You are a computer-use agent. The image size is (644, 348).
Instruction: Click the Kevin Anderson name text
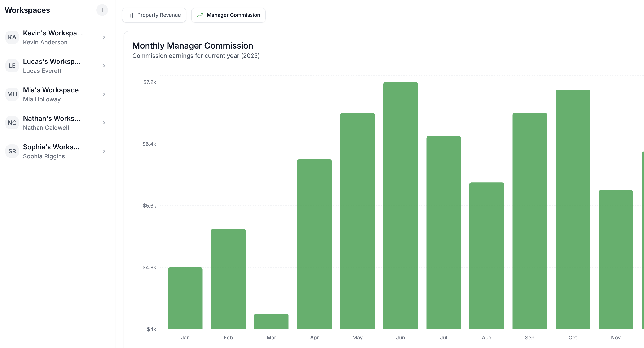[x=45, y=43]
